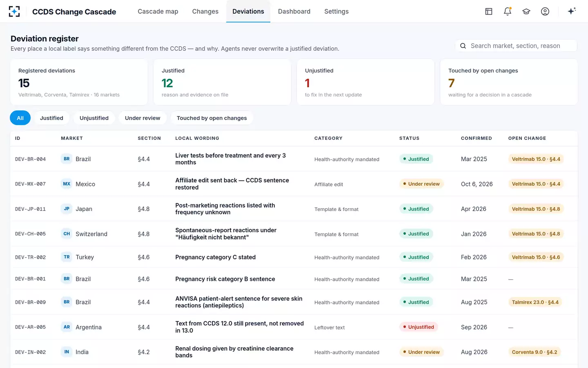
Task: Open 'Pregnancy risk category B sentence' wording
Action: coord(225,279)
